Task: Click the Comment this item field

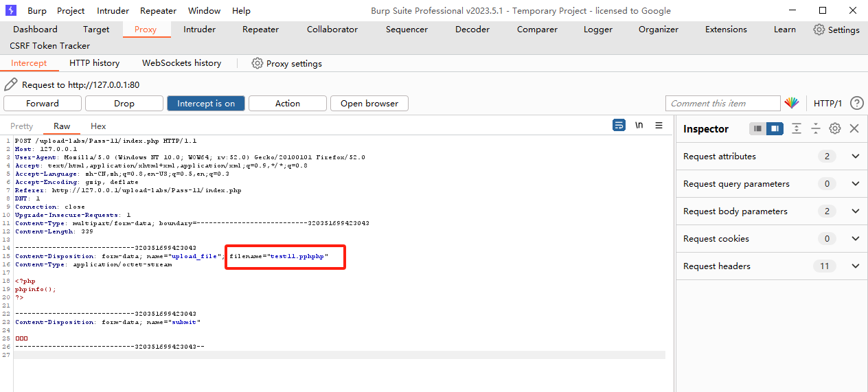Action: pyautogui.click(x=723, y=103)
